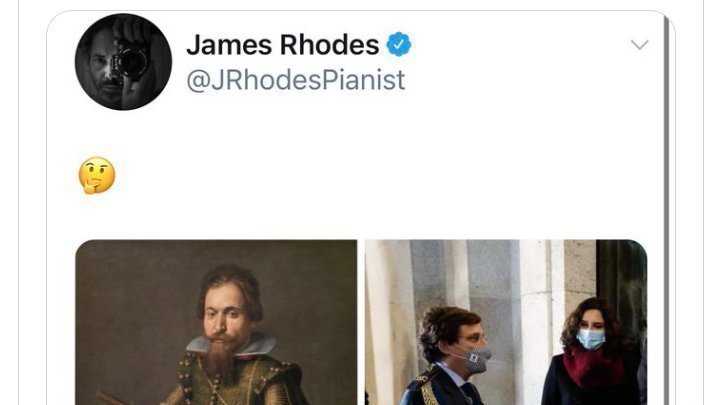Viewport: 720px width, 405px height.
Task: Click the thinking face emoji
Action: point(97,175)
